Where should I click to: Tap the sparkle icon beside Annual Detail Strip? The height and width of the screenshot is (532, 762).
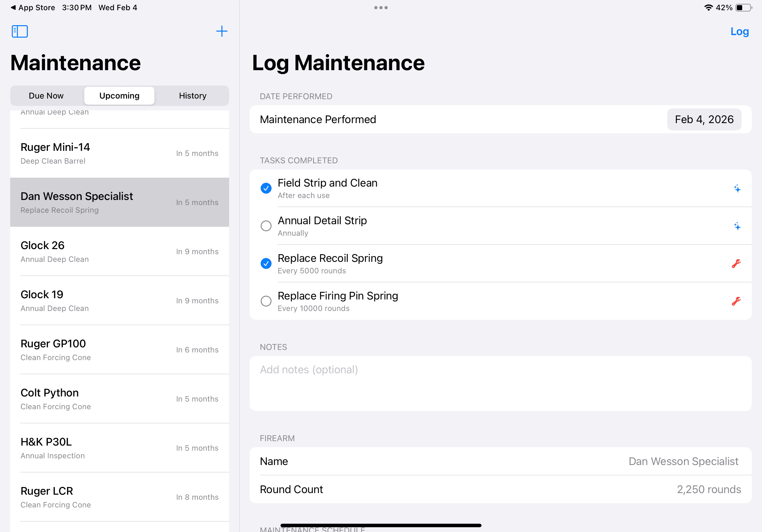pos(737,226)
